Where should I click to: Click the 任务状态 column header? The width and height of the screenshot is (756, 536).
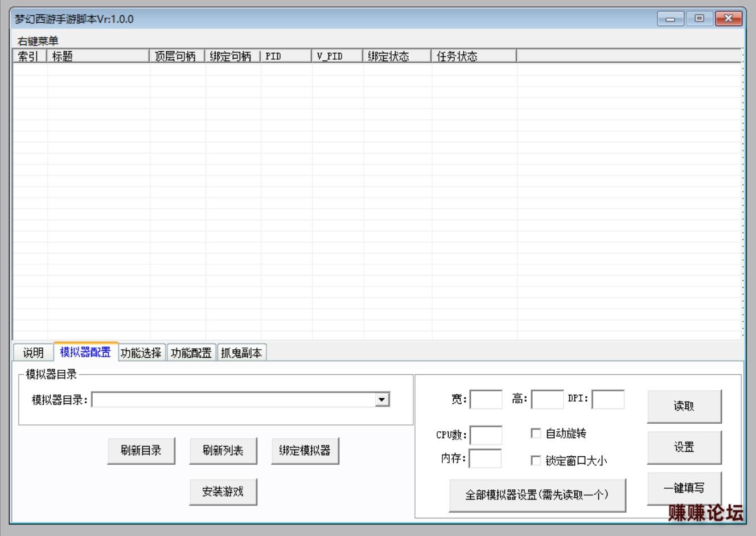point(474,56)
